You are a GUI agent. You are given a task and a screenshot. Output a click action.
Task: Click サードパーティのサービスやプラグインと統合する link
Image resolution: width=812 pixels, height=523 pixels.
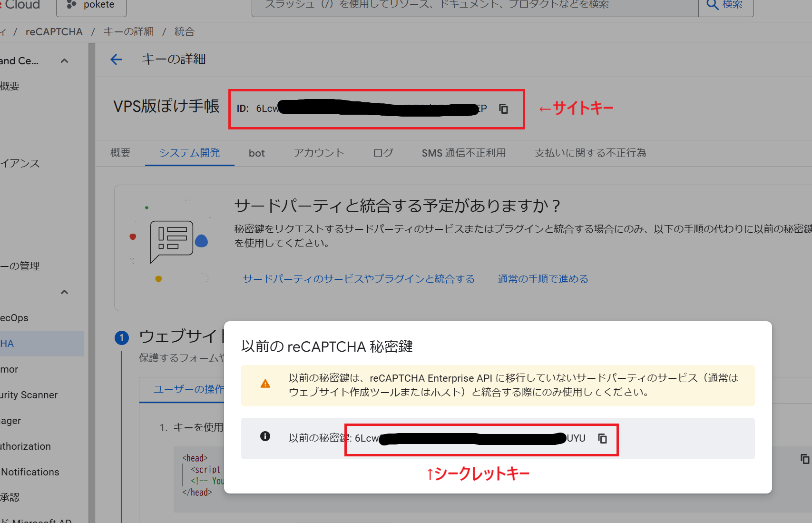click(359, 279)
